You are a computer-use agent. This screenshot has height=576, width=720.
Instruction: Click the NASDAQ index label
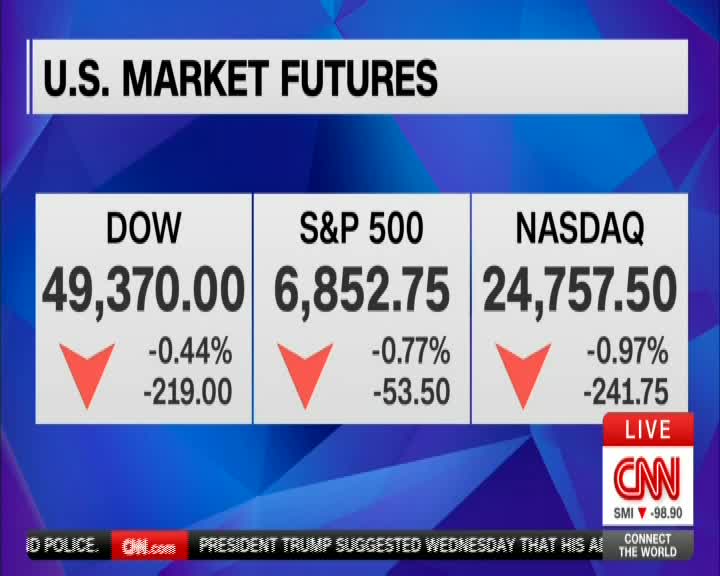pos(580,229)
